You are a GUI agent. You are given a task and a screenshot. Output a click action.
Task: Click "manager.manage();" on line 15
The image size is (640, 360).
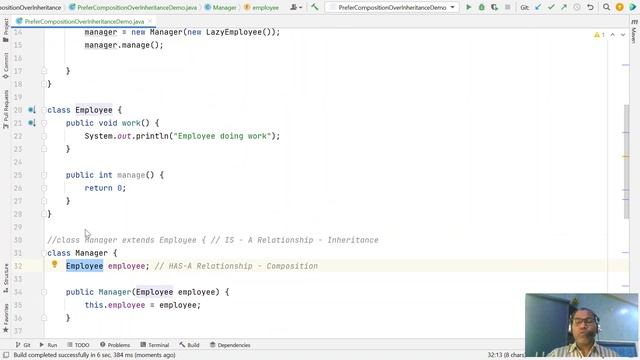click(x=124, y=45)
